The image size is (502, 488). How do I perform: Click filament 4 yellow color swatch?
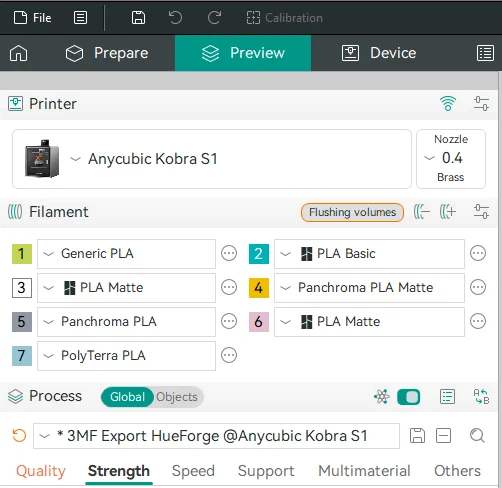pos(259,288)
